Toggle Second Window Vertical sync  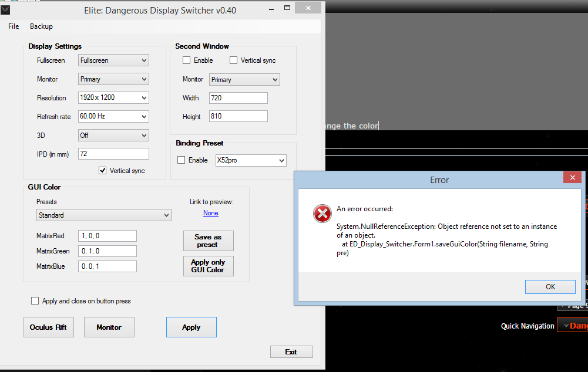tap(233, 60)
